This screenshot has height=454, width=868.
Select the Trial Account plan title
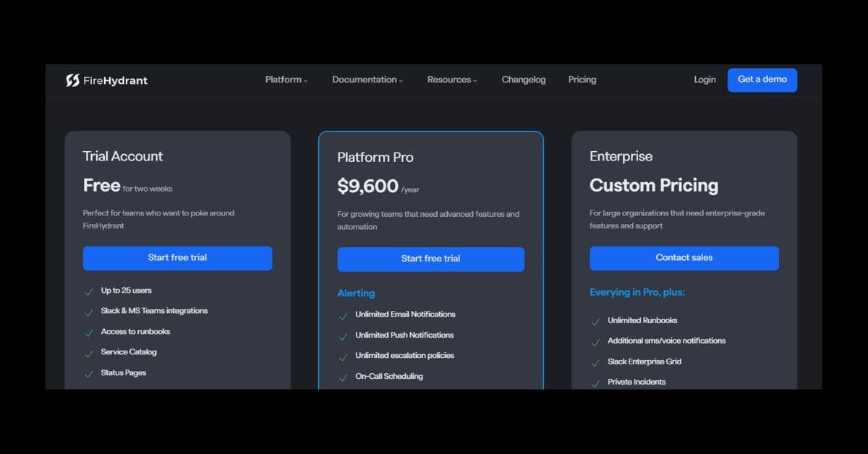[123, 156]
